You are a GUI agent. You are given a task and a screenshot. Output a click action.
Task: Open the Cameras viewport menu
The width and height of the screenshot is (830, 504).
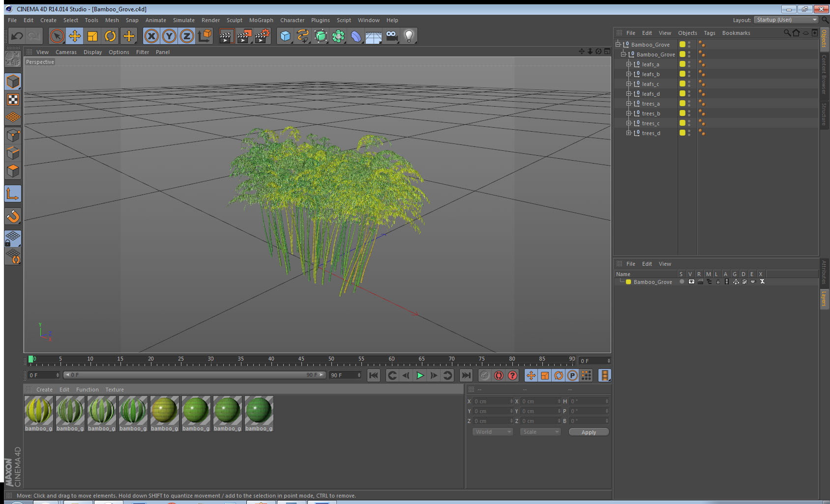(66, 52)
